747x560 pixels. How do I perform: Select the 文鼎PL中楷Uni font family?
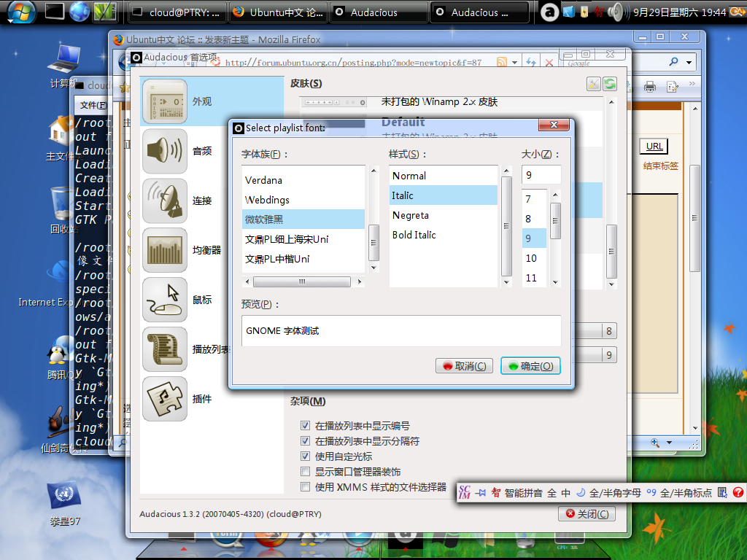303,259
